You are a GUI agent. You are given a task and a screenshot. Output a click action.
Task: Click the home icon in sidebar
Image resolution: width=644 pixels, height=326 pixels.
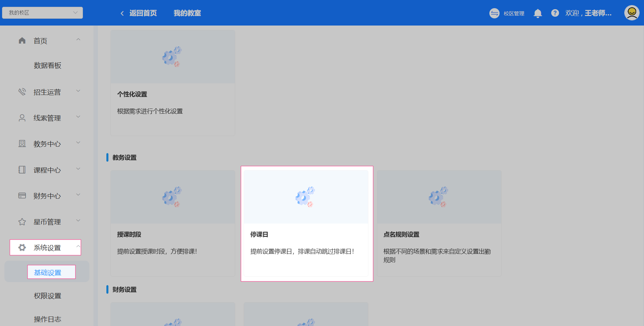[22, 40]
